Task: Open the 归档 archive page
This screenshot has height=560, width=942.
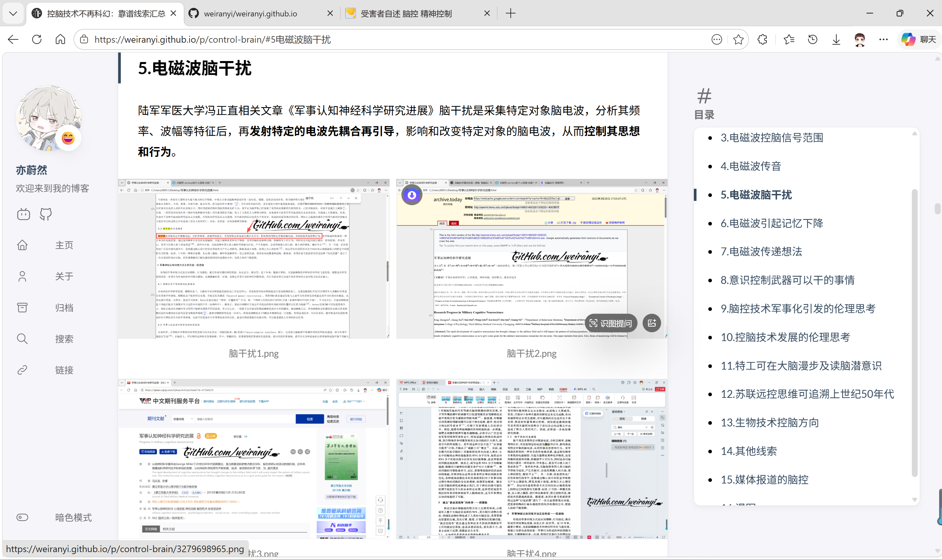Action: tap(45, 308)
